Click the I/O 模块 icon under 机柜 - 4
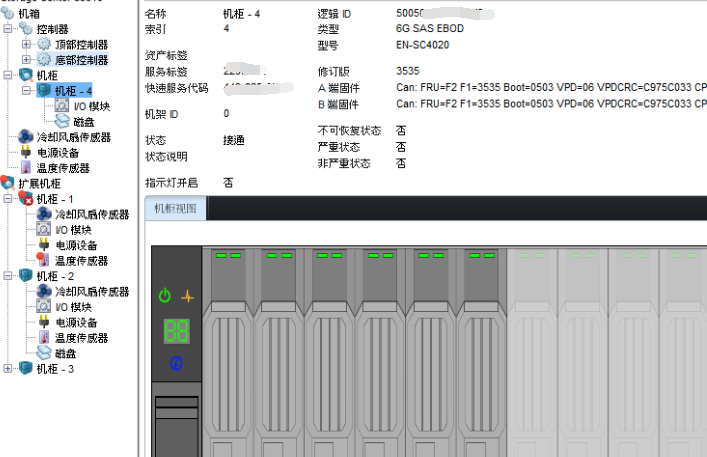707x457 pixels. [61, 106]
